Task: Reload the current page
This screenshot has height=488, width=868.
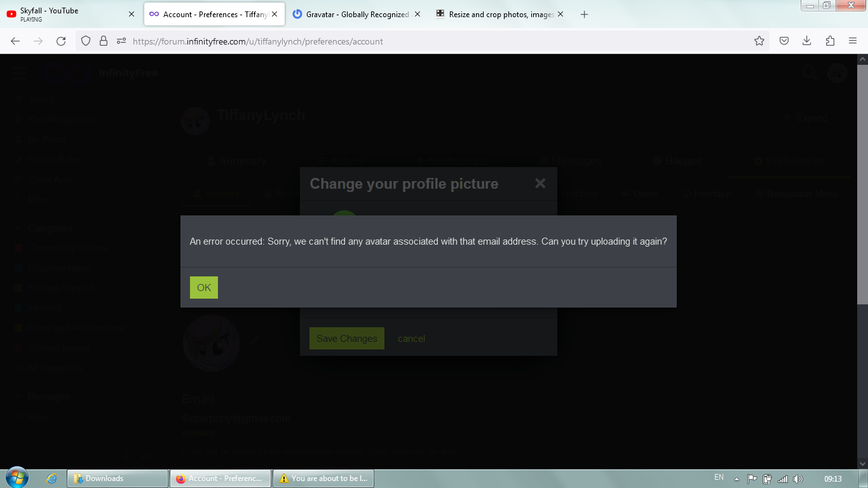Action: pyautogui.click(x=61, y=41)
